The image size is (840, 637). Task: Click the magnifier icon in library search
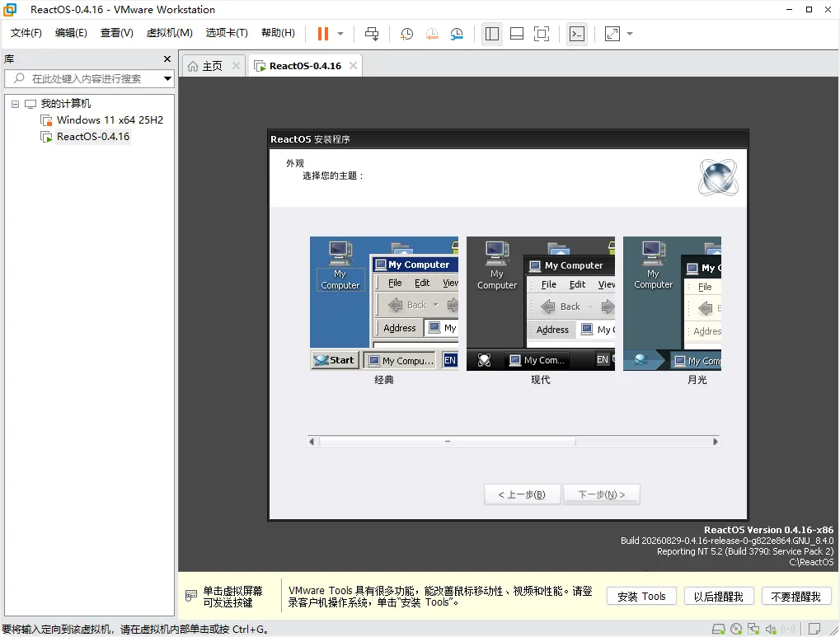(19, 78)
